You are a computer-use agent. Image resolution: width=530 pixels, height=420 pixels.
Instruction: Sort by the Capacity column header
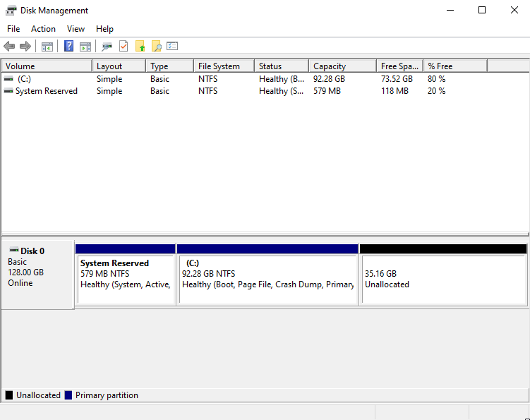(343, 66)
